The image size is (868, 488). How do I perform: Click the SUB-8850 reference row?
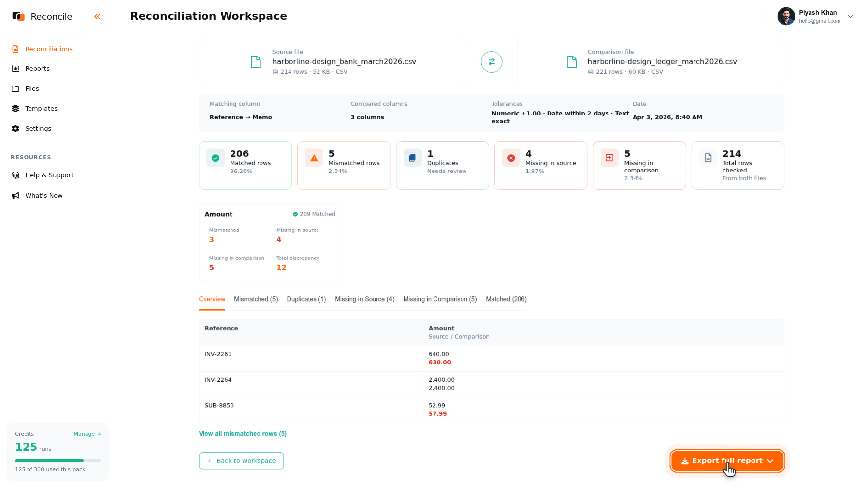[492, 410]
